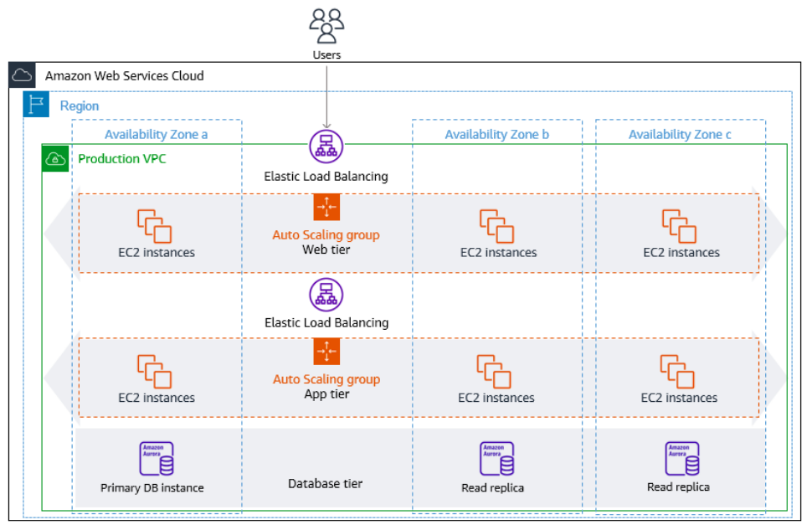Click the 'App tier' label
Image resolution: width=812 pixels, height=525 pixels.
coord(326,394)
